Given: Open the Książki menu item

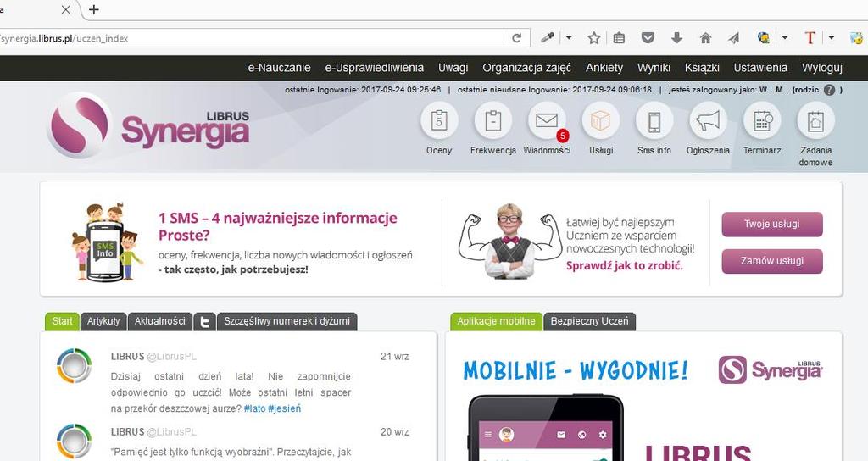Looking at the screenshot, I should tap(702, 68).
